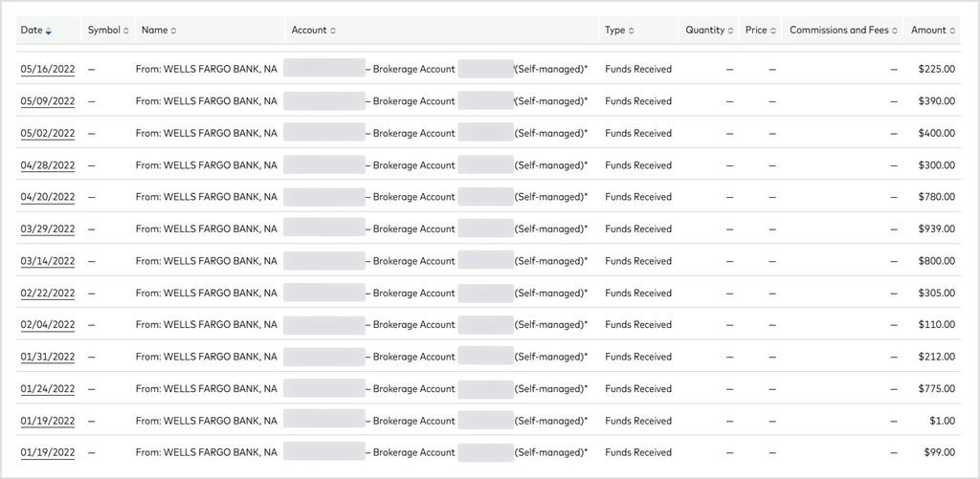Click Funds Received in the 01/31/2022 row

[638, 357]
